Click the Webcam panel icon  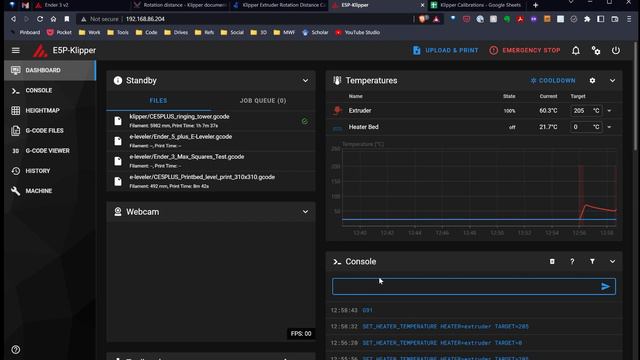118,212
